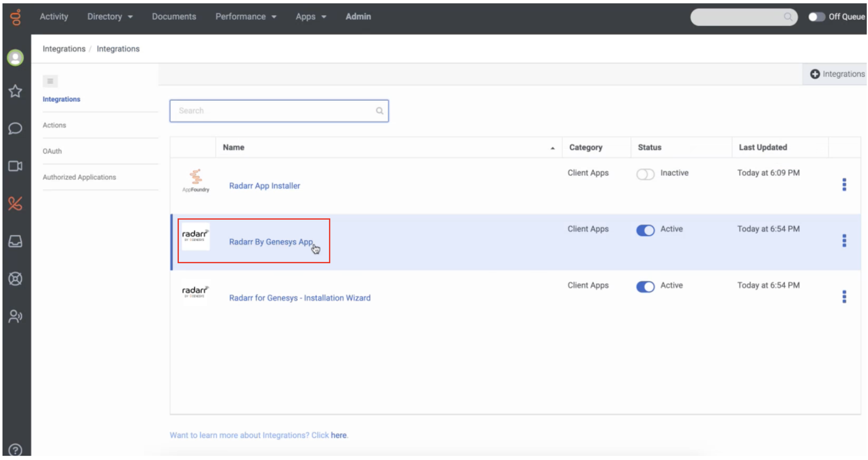This screenshot has width=868, height=460.
Task: Open the video camera icon in sidebar
Action: tap(15, 166)
